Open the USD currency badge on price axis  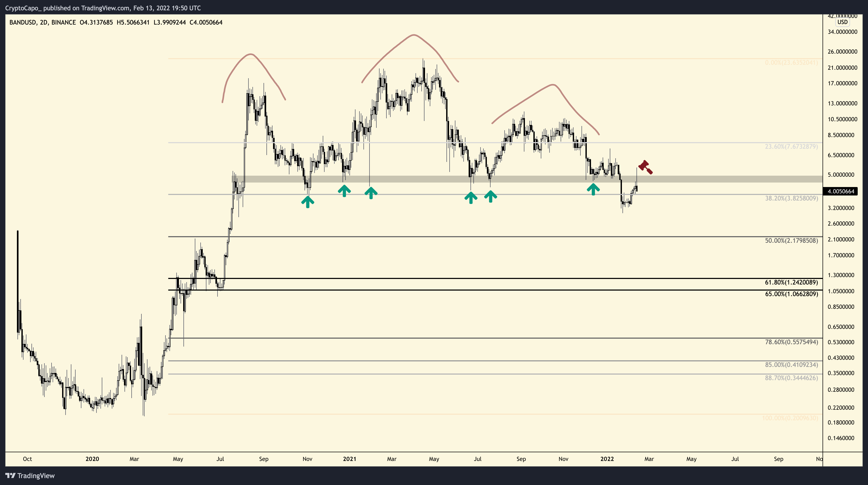coord(842,22)
